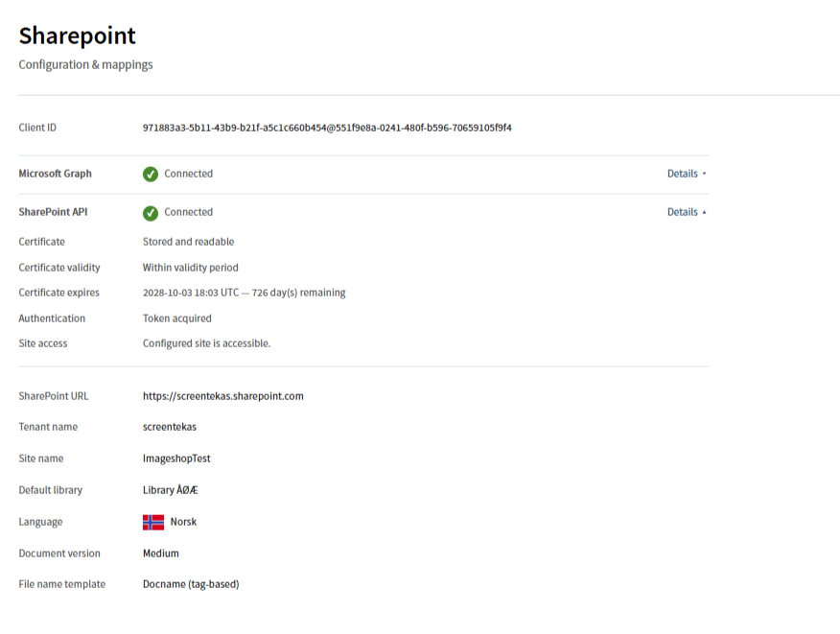This screenshot has height=634, width=840.
Task: Click the 'Certificate expires' label
Action: 58,293
